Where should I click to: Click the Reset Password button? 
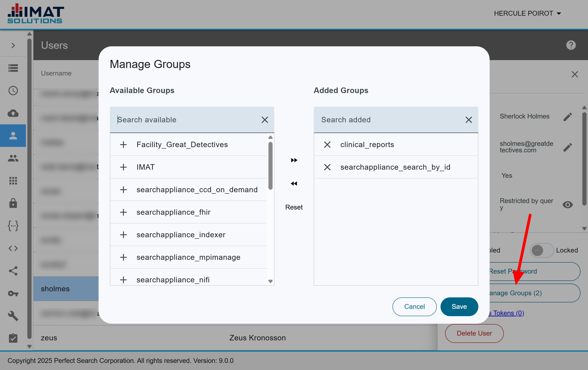535,271
